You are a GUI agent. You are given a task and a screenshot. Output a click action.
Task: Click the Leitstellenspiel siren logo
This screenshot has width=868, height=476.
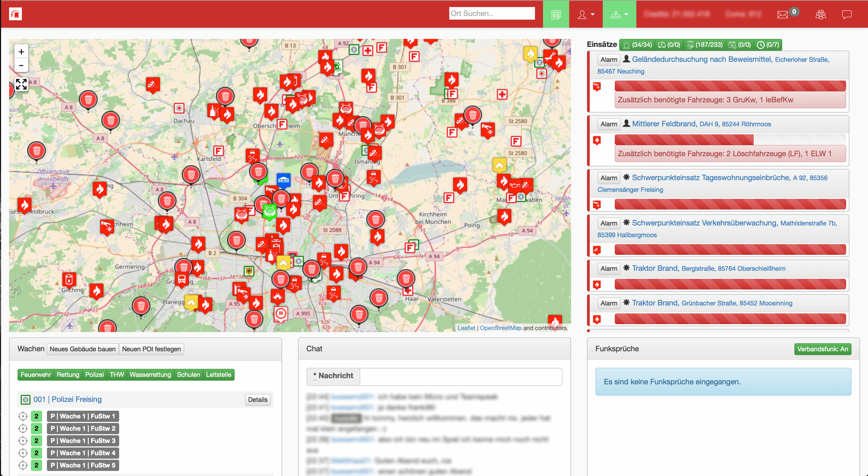point(15,14)
